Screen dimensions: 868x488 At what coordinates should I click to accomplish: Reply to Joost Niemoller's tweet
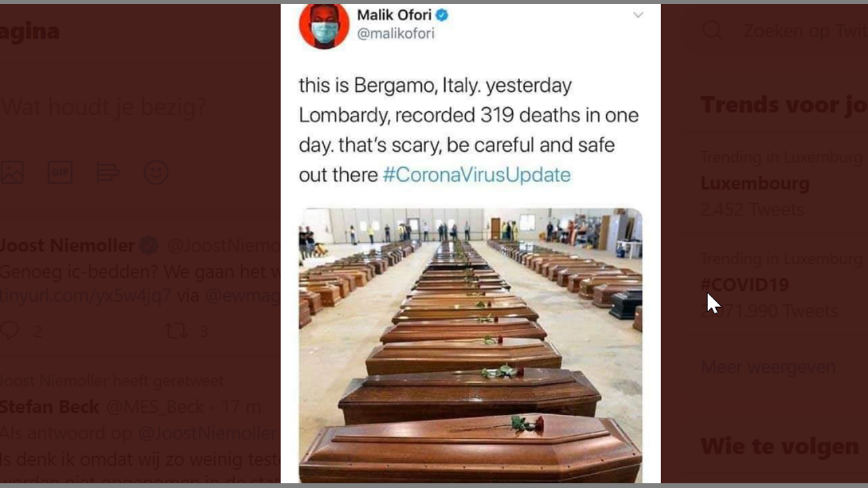tap(10, 331)
